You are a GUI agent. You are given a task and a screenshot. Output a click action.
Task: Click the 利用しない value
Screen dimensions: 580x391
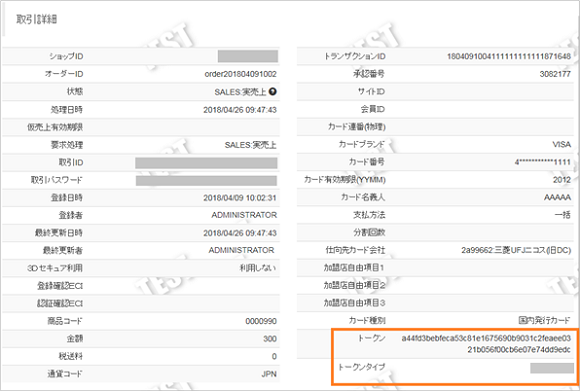258,268
